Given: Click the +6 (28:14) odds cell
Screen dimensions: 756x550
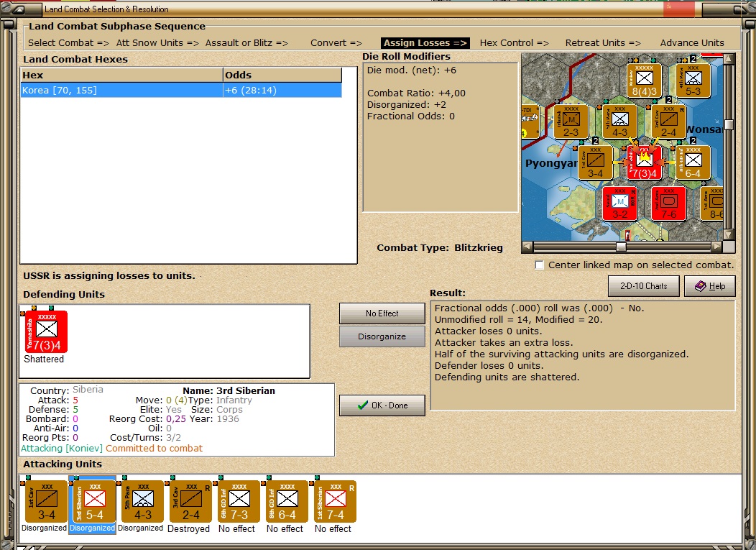Looking at the screenshot, I should pos(282,90).
